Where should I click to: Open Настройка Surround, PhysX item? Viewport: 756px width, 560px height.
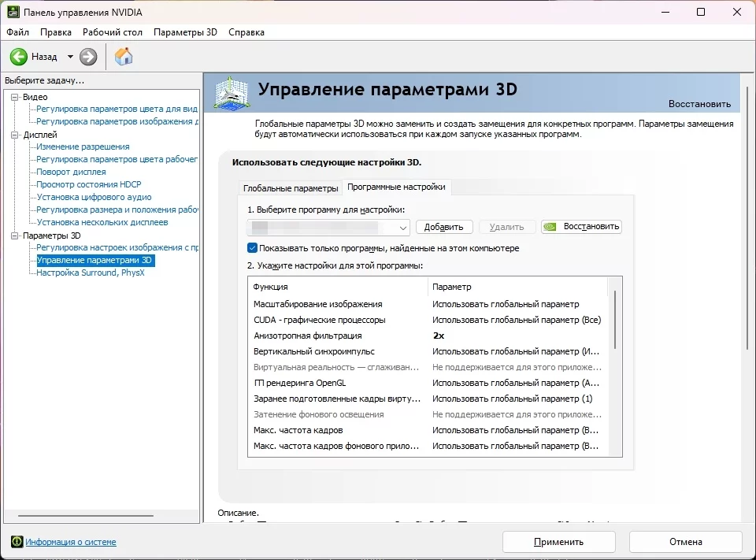point(91,273)
